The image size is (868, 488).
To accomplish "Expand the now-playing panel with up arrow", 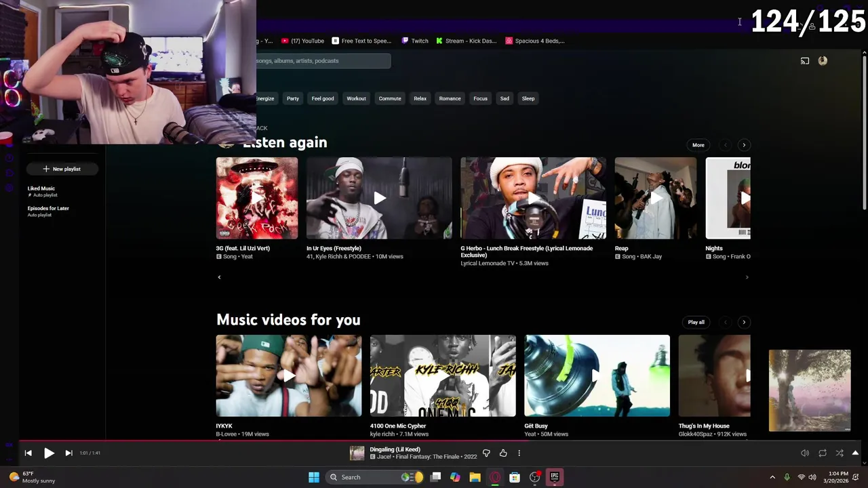I will (855, 453).
